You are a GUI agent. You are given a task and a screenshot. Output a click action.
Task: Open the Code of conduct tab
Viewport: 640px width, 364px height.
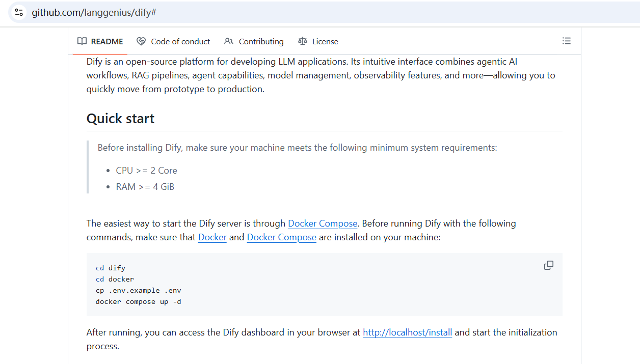pyautogui.click(x=173, y=41)
